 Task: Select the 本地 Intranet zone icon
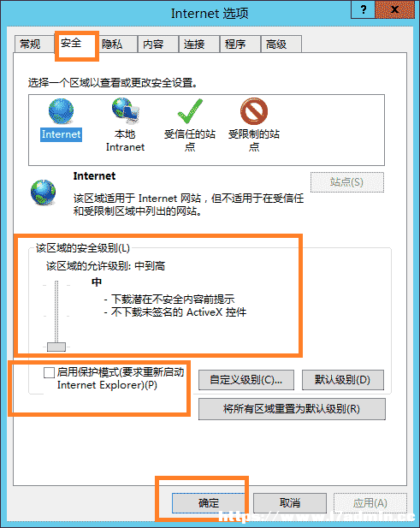click(125, 110)
